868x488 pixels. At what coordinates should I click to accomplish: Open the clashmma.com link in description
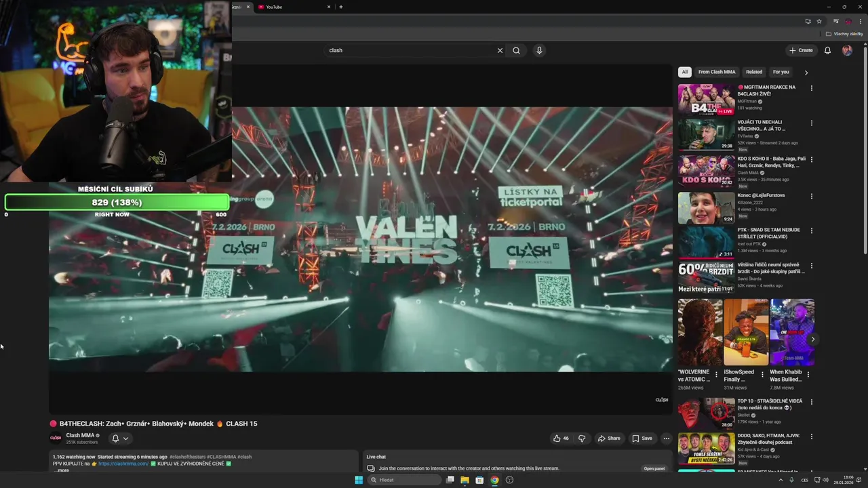tap(123, 464)
